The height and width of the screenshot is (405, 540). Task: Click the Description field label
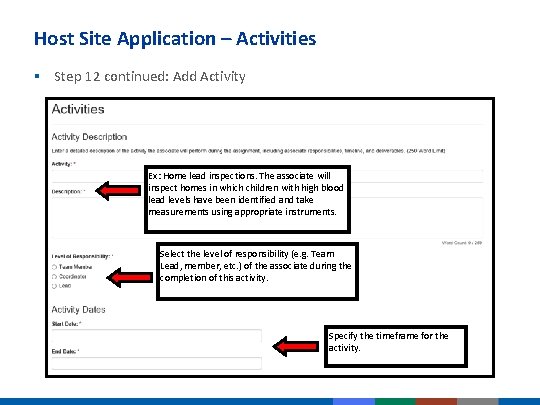click(x=68, y=191)
